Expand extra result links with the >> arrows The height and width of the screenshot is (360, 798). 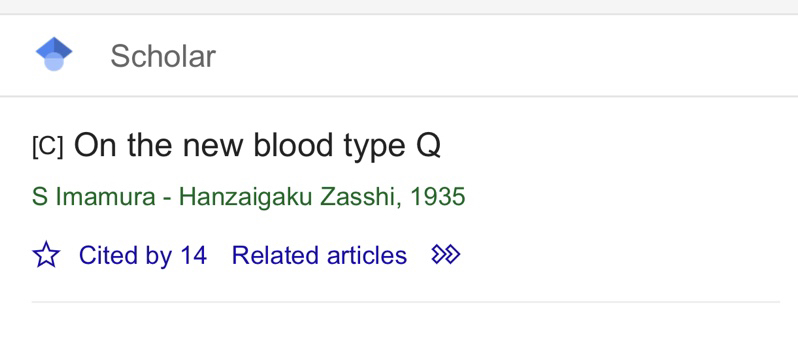click(446, 254)
